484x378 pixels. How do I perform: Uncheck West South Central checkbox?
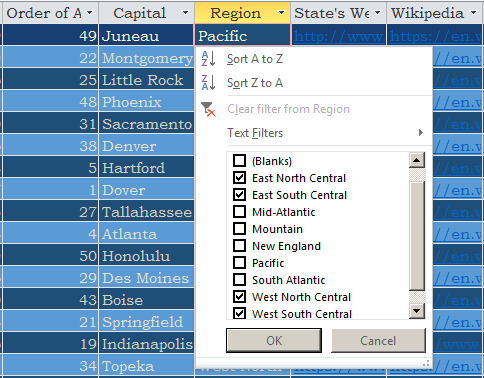click(239, 313)
